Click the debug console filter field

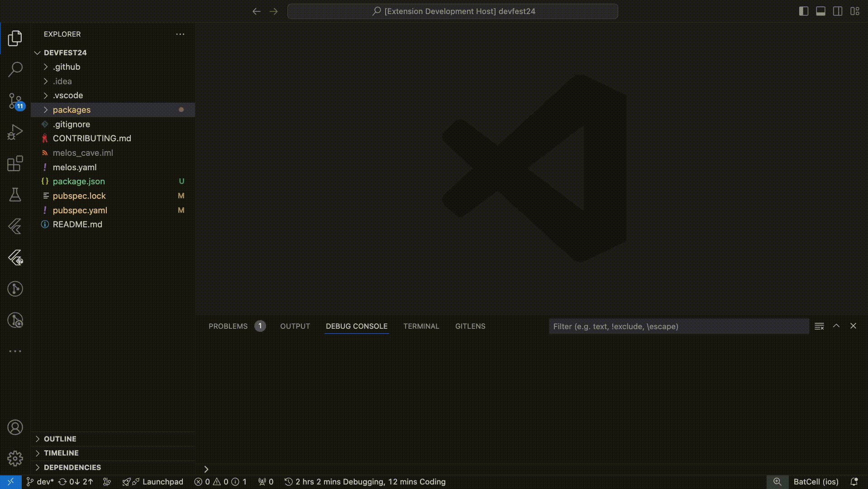[x=679, y=326]
